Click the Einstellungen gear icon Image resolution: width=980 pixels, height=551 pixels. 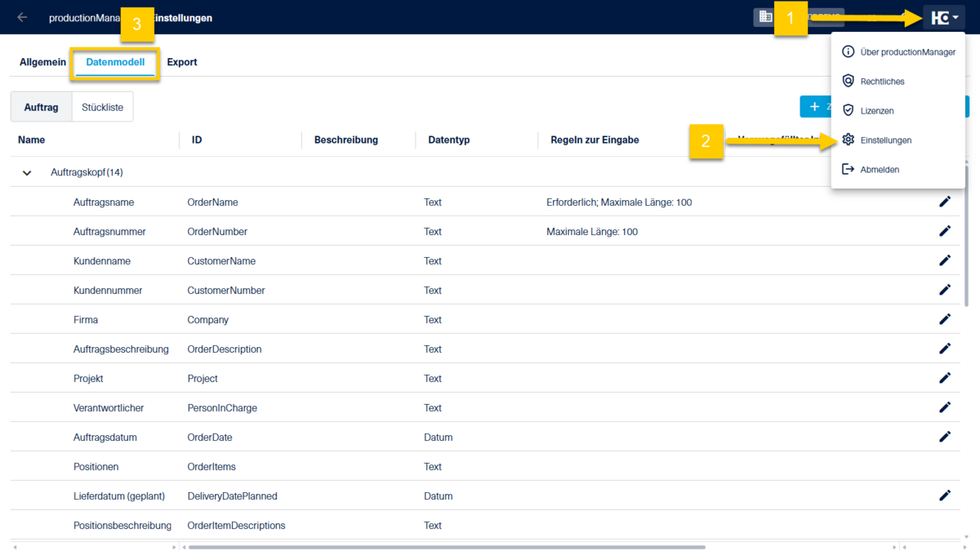pos(848,140)
